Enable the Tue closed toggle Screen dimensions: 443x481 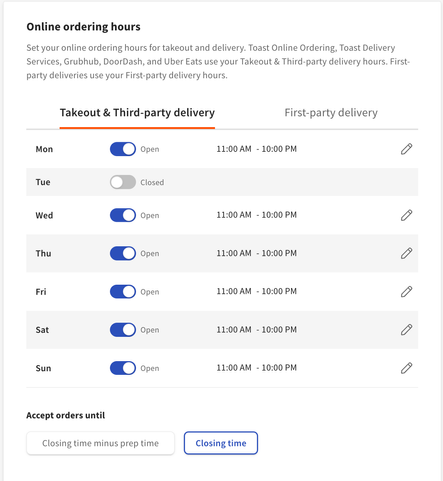(x=123, y=182)
